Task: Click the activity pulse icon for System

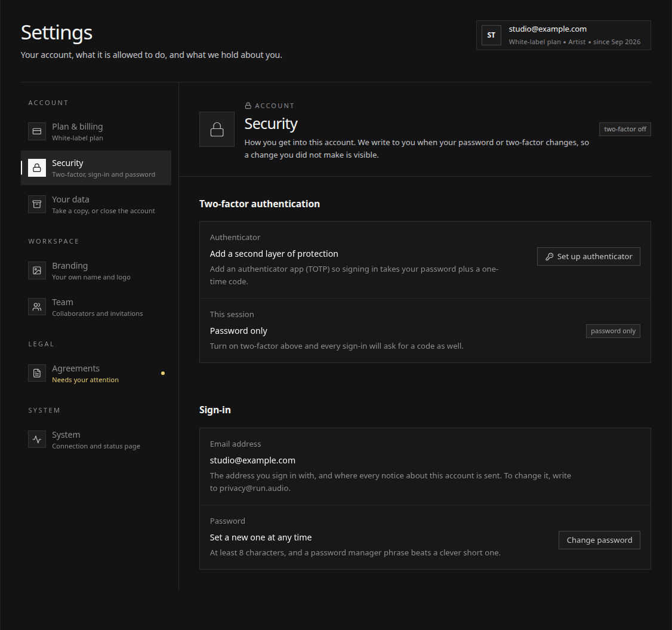Action: [x=37, y=440]
